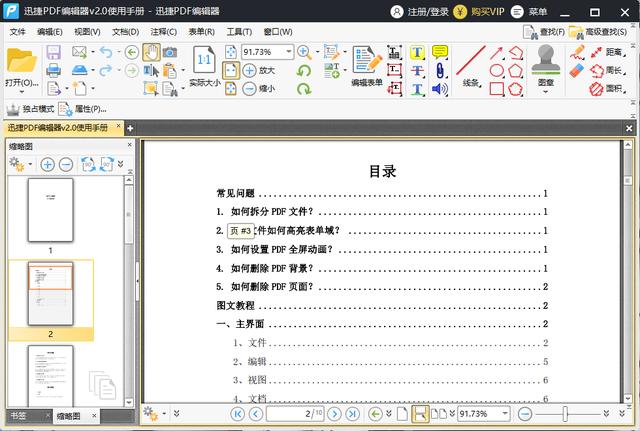640x431 pixels.
Task: Click the save floppy disk icon
Action: pos(53,53)
